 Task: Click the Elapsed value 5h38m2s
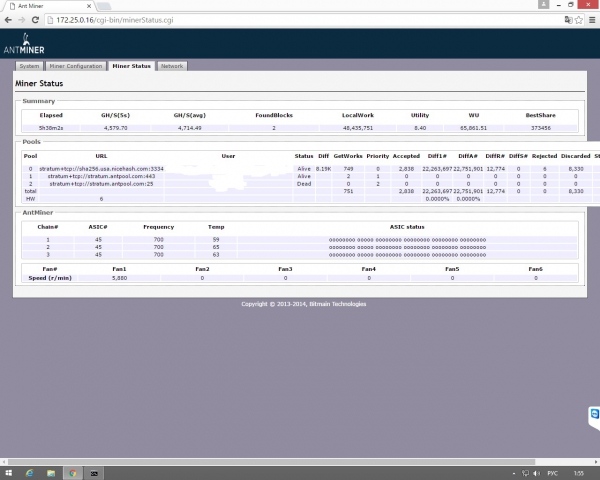point(51,128)
